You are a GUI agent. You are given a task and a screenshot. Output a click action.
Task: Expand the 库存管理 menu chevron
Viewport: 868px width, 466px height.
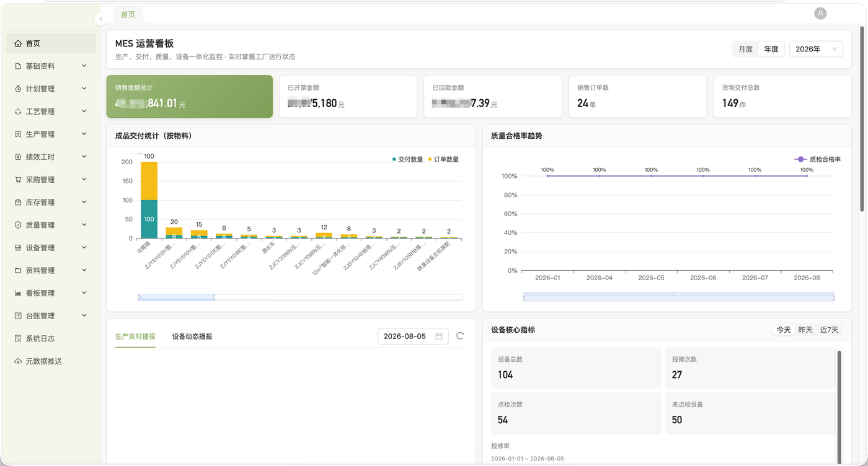[84, 202]
